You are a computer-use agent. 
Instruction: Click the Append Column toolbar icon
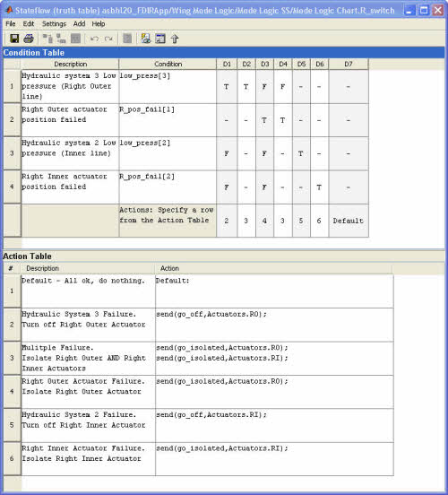pyautogui.click(x=61, y=39)
